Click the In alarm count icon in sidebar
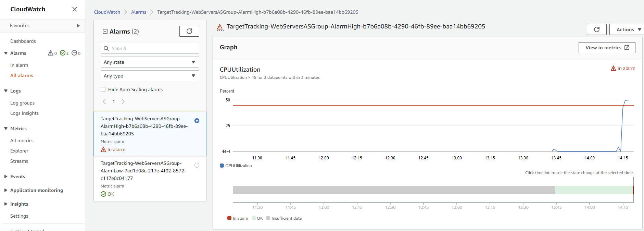This screenshot has height=231, width=644. pos(51,53)
